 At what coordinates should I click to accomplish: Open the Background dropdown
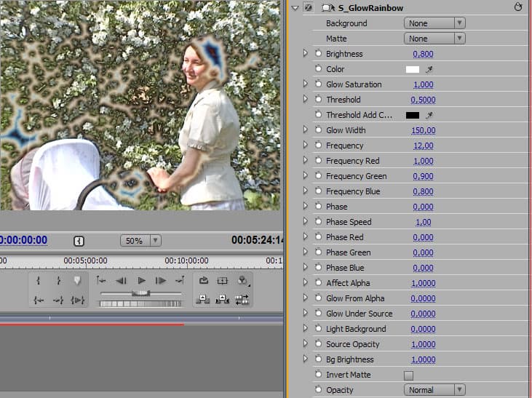click(x=434, y=23)
